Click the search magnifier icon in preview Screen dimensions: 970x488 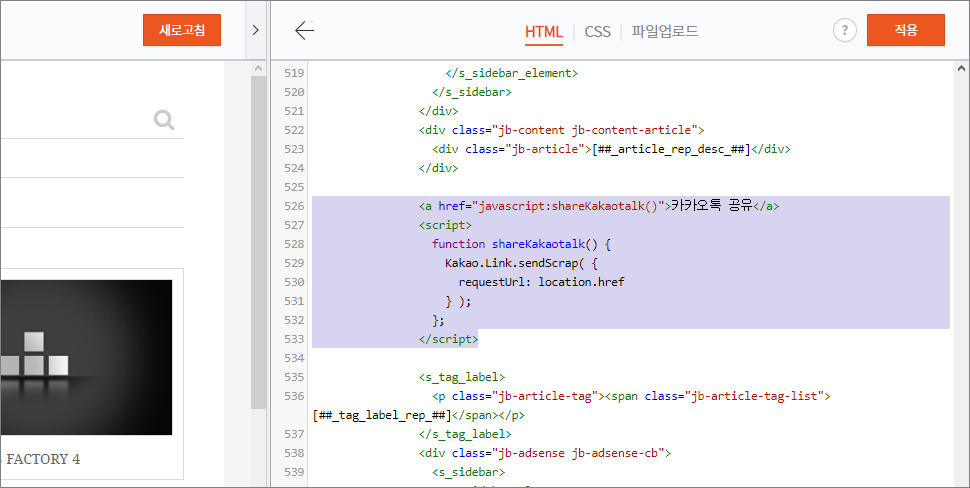[164, 119]
